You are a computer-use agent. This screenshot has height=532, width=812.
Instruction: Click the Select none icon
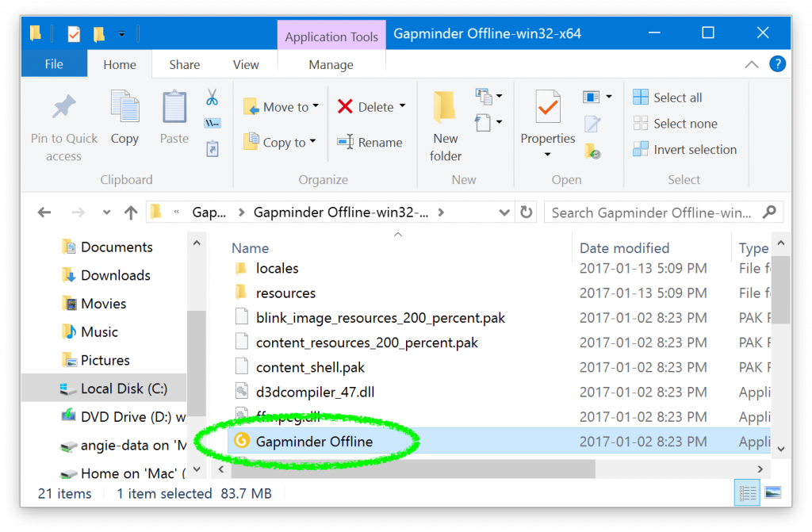641,123
